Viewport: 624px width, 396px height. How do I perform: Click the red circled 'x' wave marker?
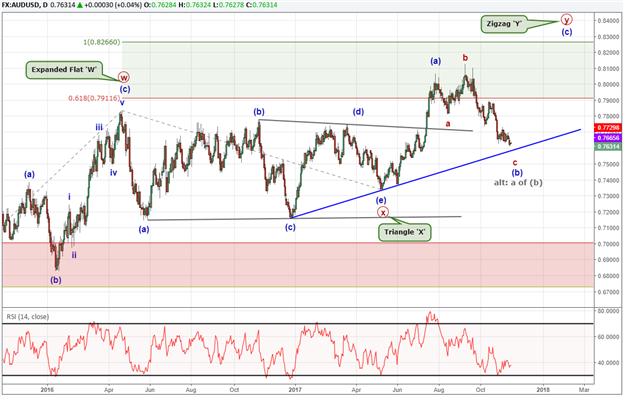(x=383, y=212)
